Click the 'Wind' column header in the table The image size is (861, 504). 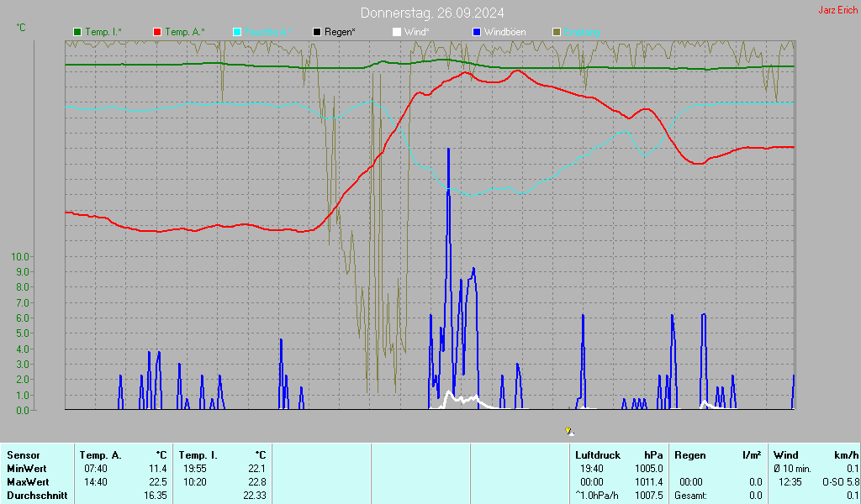[x=786, y=455]
